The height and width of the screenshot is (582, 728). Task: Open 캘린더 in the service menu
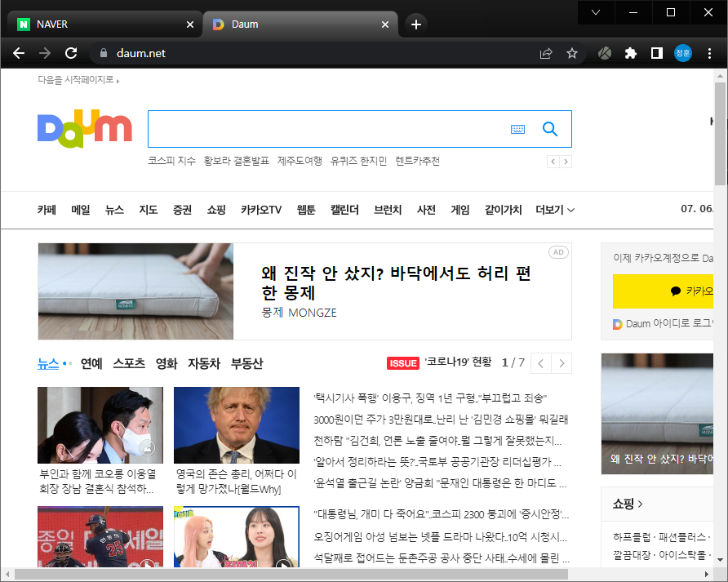tap(344, 210)
